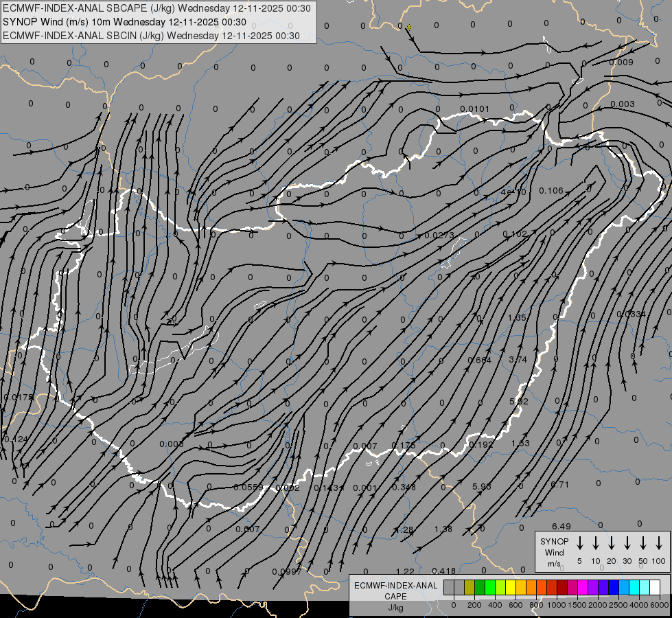Screen dimensions: 672x618
Task: Click the map value 0.102
Action: click(515, 233)
